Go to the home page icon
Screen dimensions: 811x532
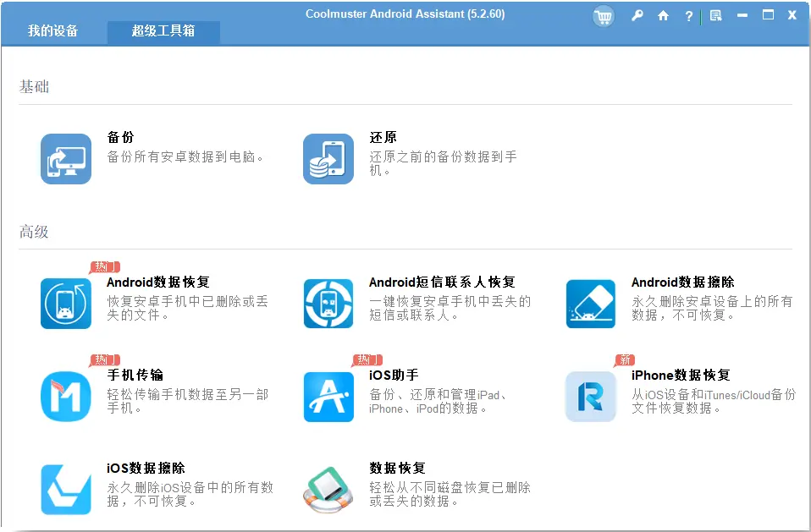[x=663, y=15]
